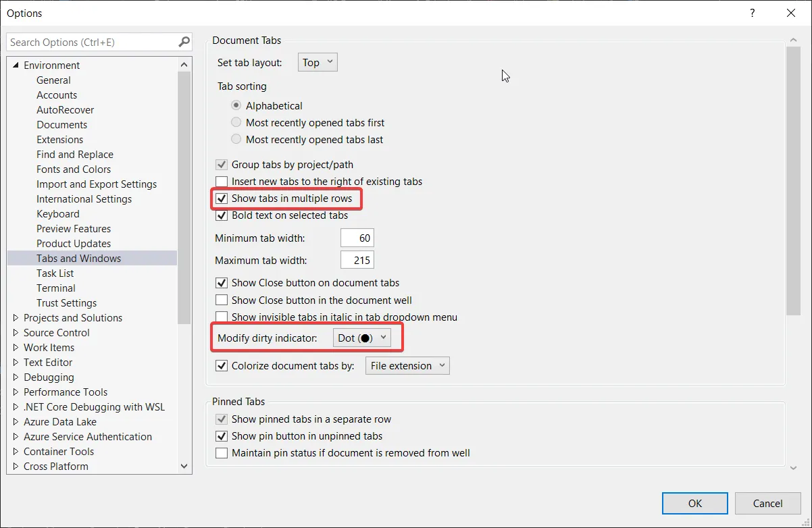812x528 pixels.
Task: Disable "Show pin button in unpinned tabs"
Action: pos(222,435)
